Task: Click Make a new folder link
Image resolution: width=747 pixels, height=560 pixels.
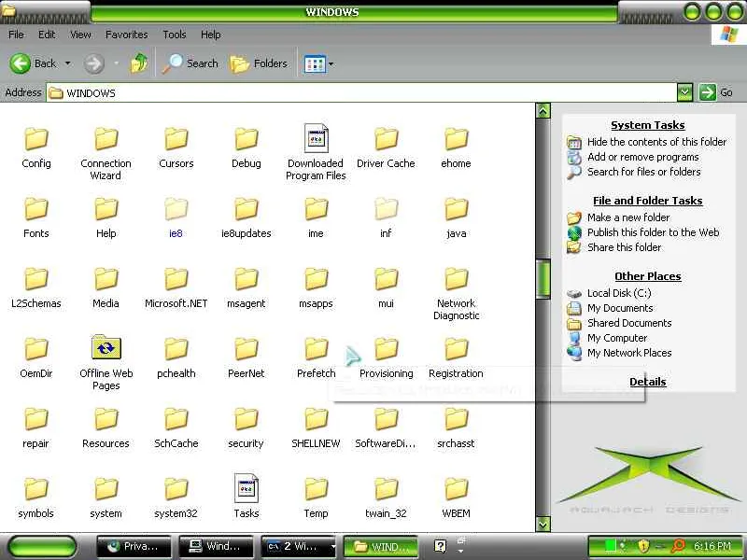Action: pos(628,217)
